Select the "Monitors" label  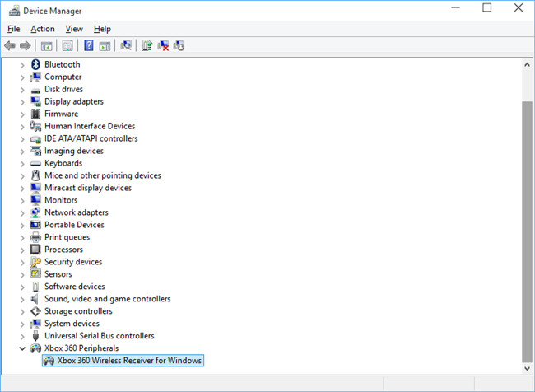[61, 200]
